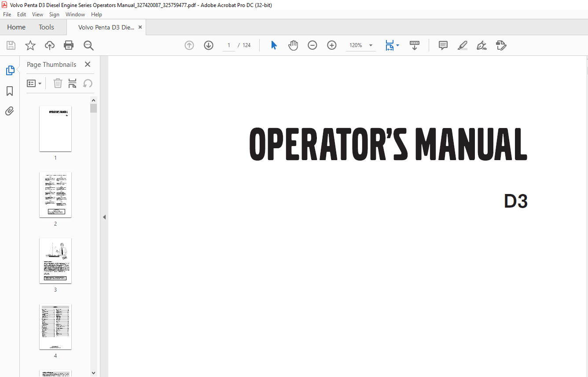Print the document with printer icon
Viewport: 588px width, 377px height.
click(x=69, y=45)
